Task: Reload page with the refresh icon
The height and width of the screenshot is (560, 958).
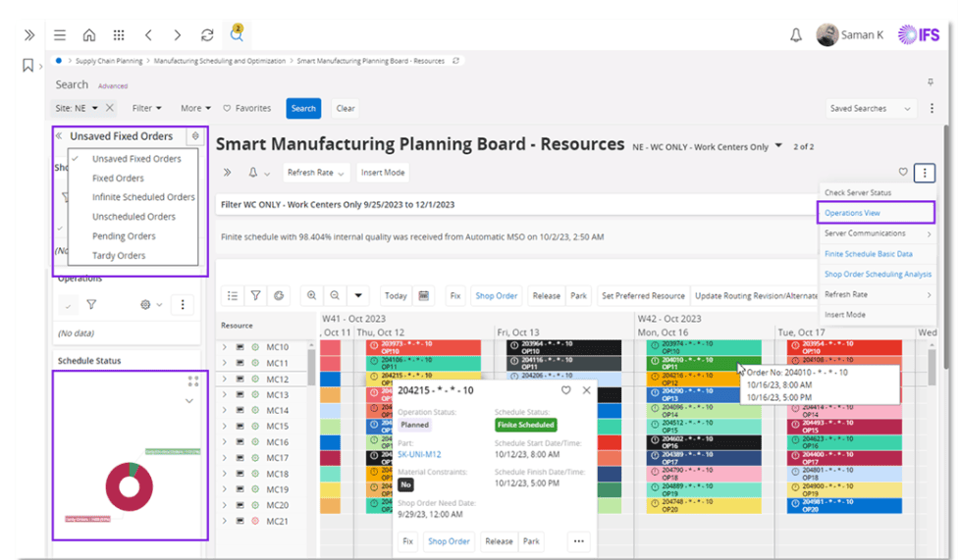Action: (x=207, y=35)
